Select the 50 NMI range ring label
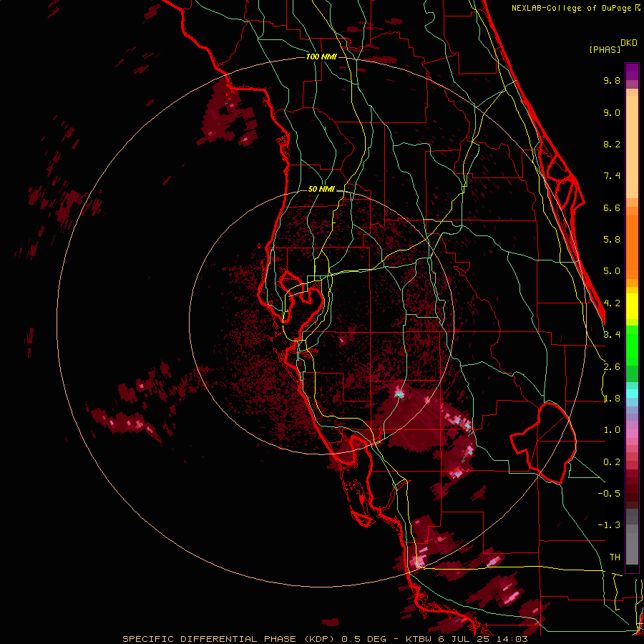The width and height of the screenshot is (644, 644). point(321,190)
